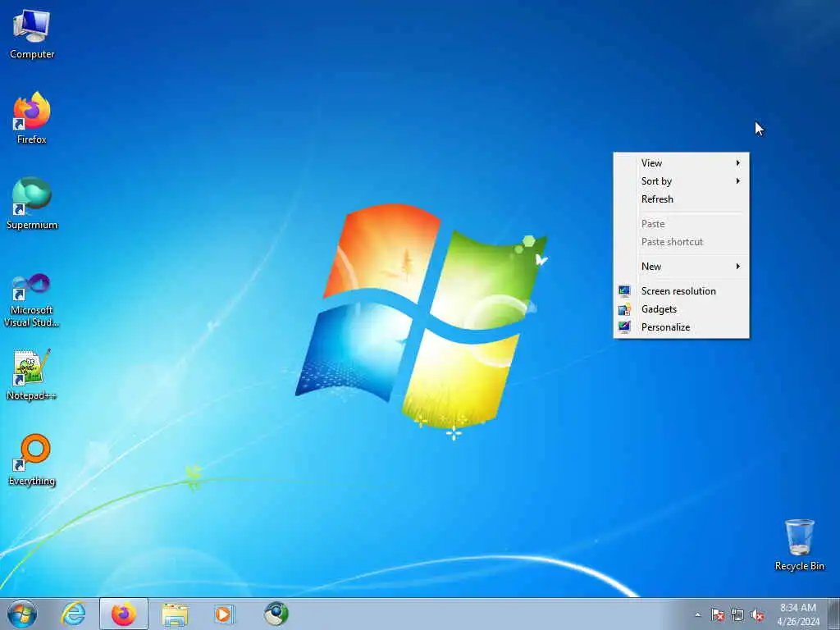Open Windows Explorer from the taskbar
The image size is (840, 630).
[175, 614]
